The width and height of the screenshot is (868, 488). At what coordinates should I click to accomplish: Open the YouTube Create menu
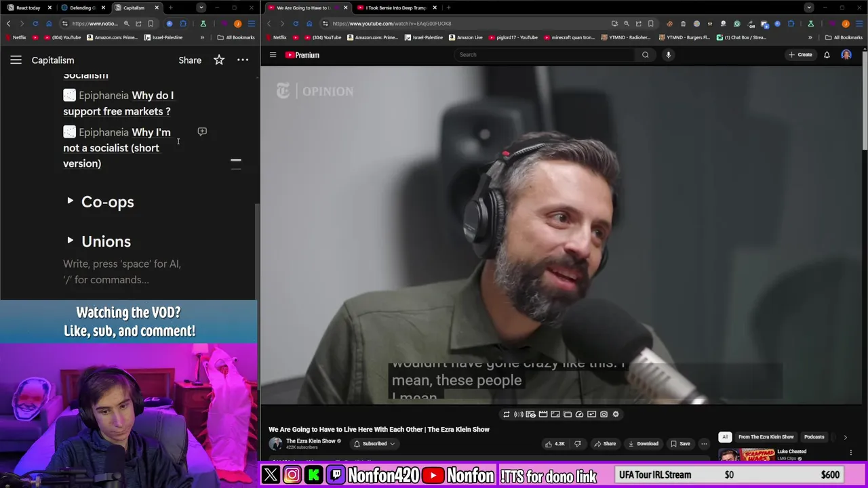[800, 55]
